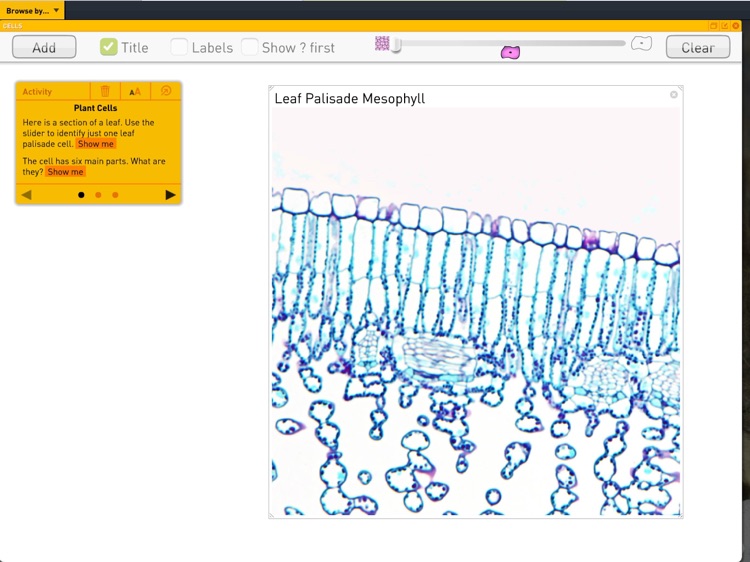The height and width of the screenshot is (562, 750).
Task: Enable the Labels checkbox
Action: click(x=179, y=47)
